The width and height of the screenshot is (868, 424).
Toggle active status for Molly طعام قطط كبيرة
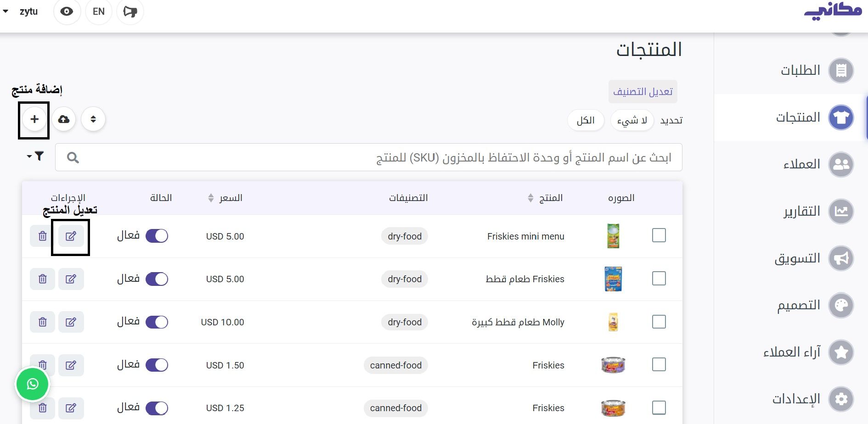157,322
